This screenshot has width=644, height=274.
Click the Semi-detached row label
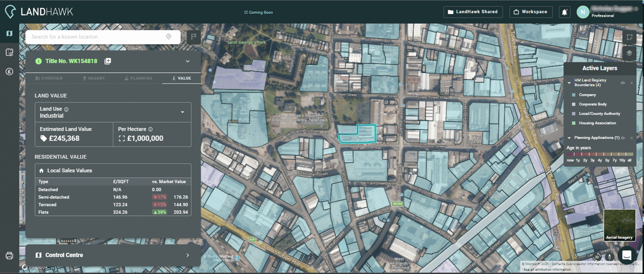54,197
